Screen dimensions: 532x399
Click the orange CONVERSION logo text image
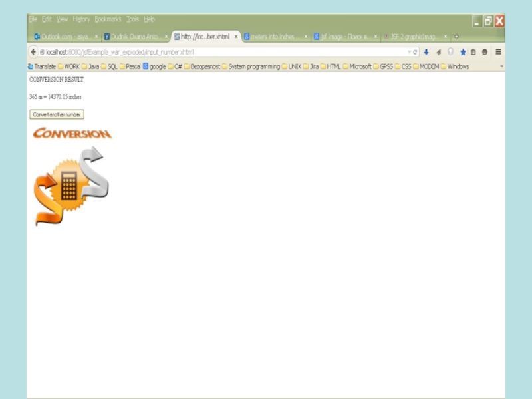(x=72, y=134)
